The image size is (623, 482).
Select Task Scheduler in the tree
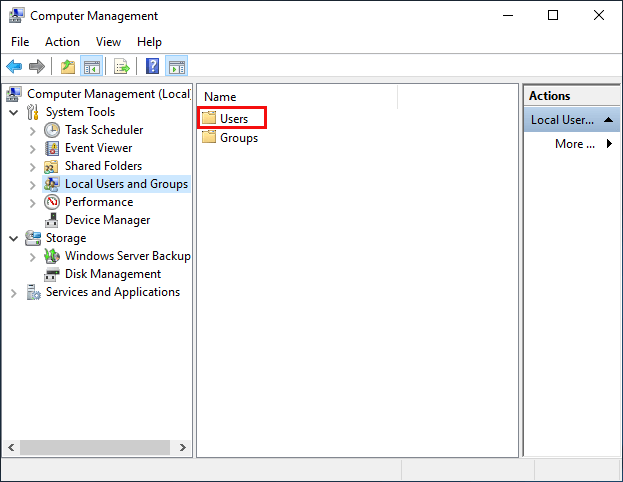pos(104,130)
